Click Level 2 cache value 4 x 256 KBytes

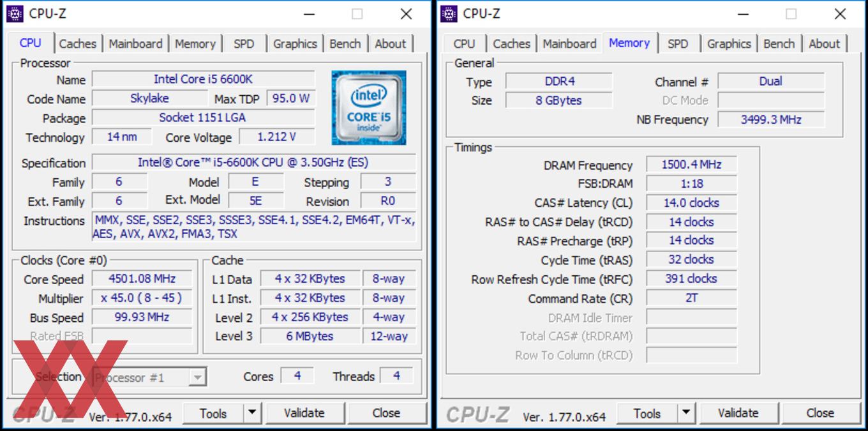click(310, 317)
